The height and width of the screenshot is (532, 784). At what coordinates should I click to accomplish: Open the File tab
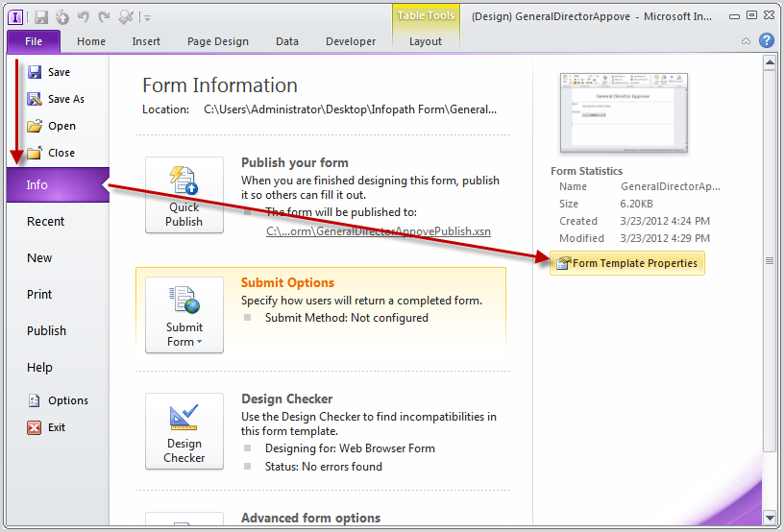pos(34,41)
